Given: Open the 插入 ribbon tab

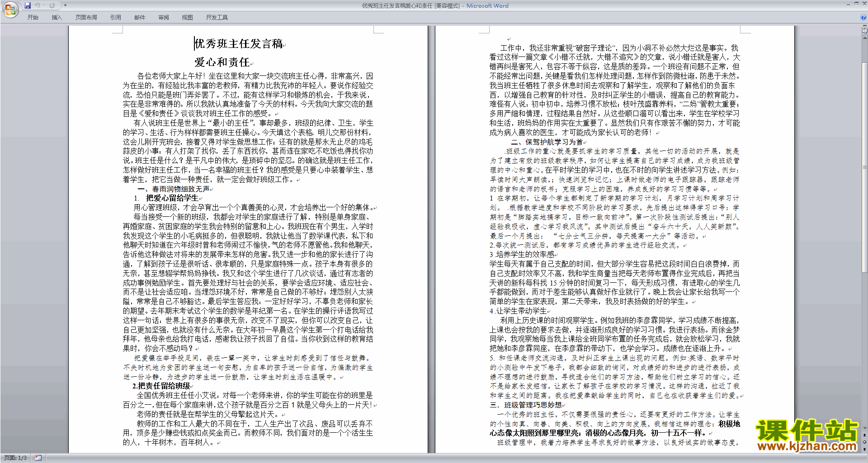Looking at the screenshot, I should (x=57, y=18).
